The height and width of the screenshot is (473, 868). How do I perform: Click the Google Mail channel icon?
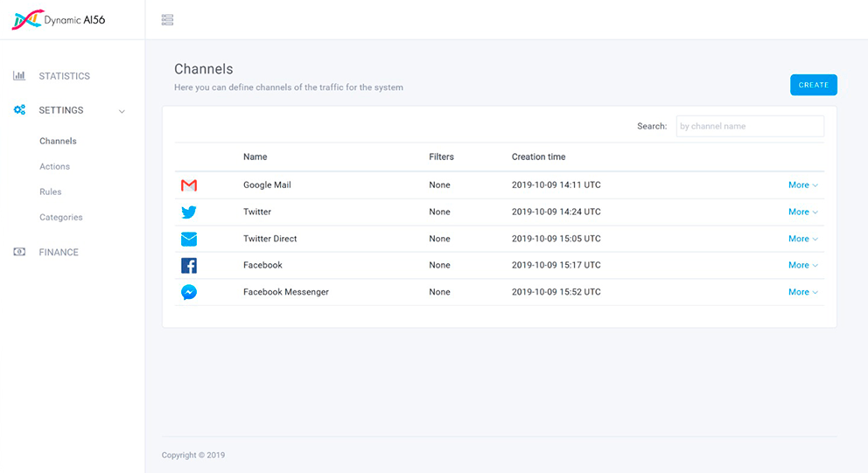point(189,185)
